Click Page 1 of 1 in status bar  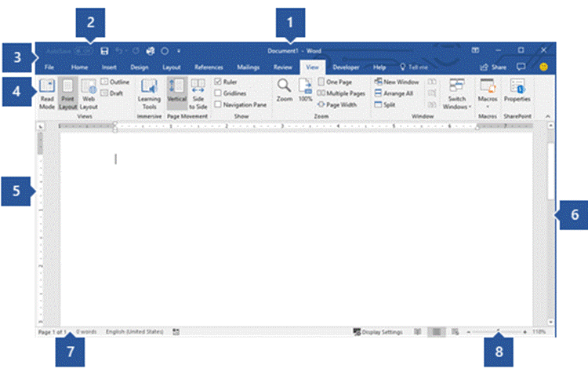(x=52, y=332)
